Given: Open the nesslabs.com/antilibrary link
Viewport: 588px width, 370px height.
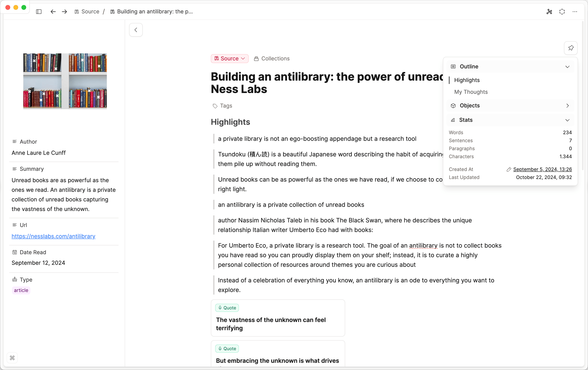Looking at the screenshot, I should pyautogui.click(x=53, y=236).
